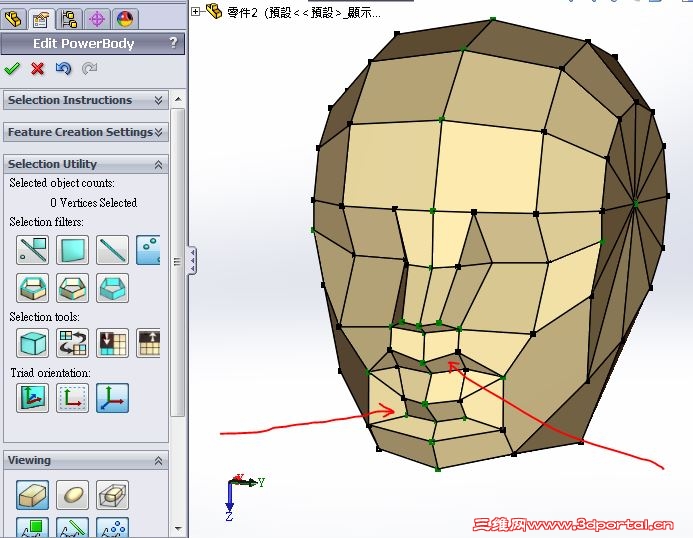The width and height of the screenshot is (693, 538).
Task: Switch to the PropertyManager tab
Action: click(41, 19)
